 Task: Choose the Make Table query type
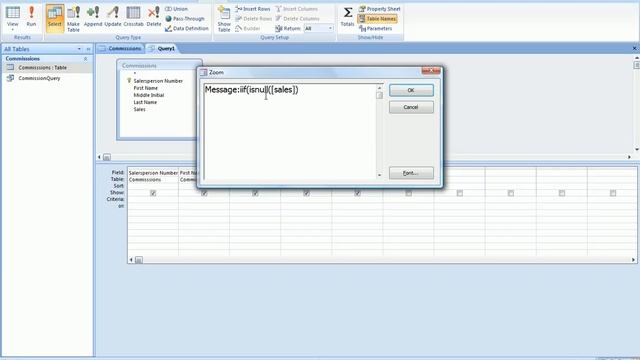[x=73, y=18]
